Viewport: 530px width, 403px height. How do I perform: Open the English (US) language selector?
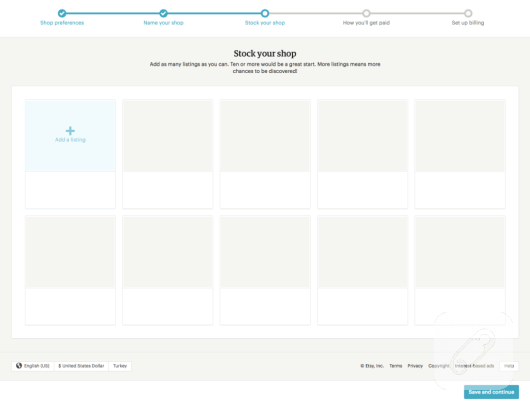click(33, 366)
